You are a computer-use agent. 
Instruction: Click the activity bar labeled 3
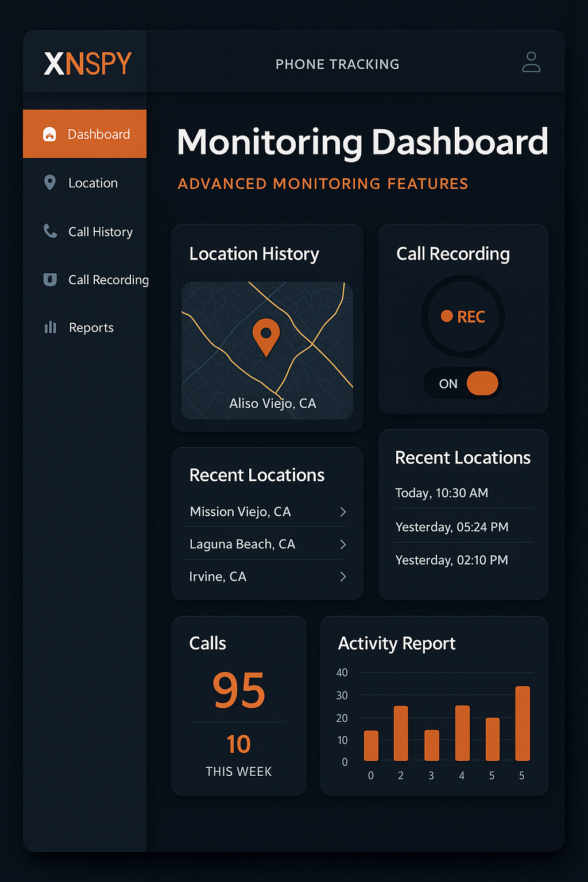[431, 745]
